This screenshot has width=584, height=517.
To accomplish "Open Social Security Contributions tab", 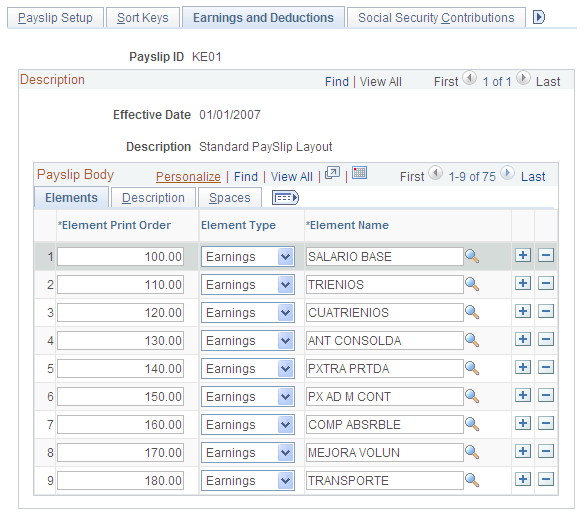I will 436,18.
